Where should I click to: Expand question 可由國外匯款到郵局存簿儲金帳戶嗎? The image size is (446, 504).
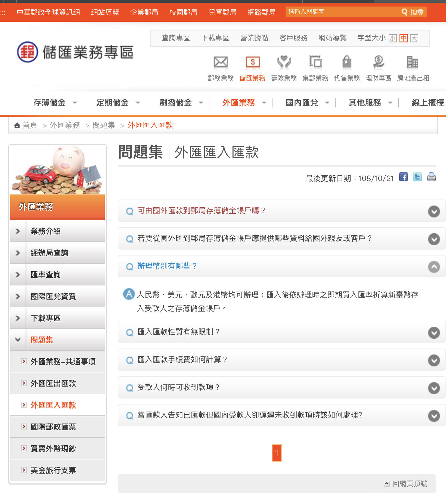click(x=281, y=211)
